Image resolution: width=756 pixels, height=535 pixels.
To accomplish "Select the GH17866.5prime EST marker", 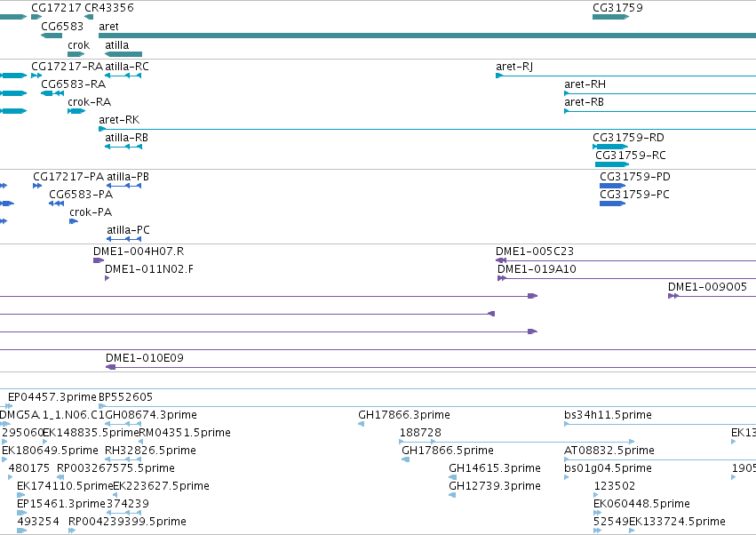I will (x=405, y=459).
